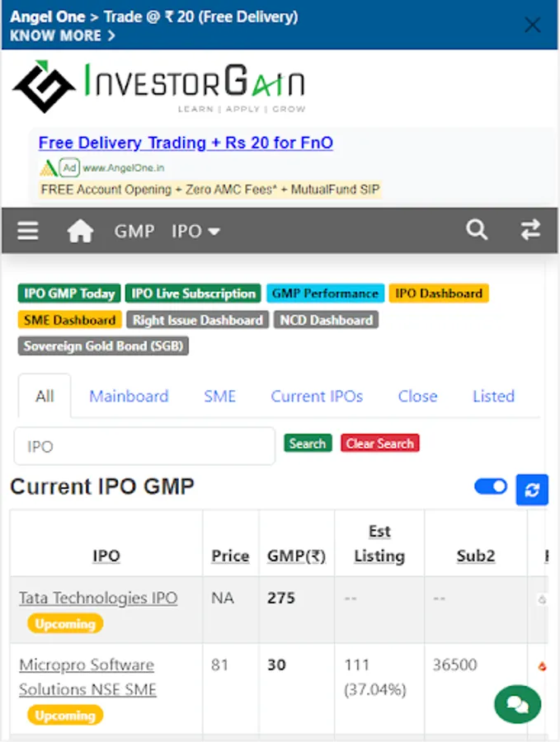The image size is (560, 742).
Task: Open IPO Live Subscription badge
Action: 193,294
